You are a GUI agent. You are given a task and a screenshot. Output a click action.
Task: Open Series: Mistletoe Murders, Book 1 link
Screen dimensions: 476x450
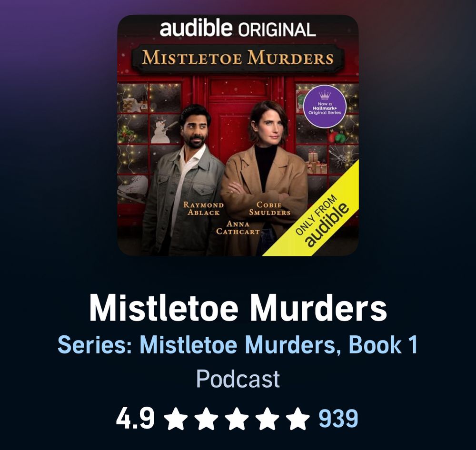click(238, 345)
